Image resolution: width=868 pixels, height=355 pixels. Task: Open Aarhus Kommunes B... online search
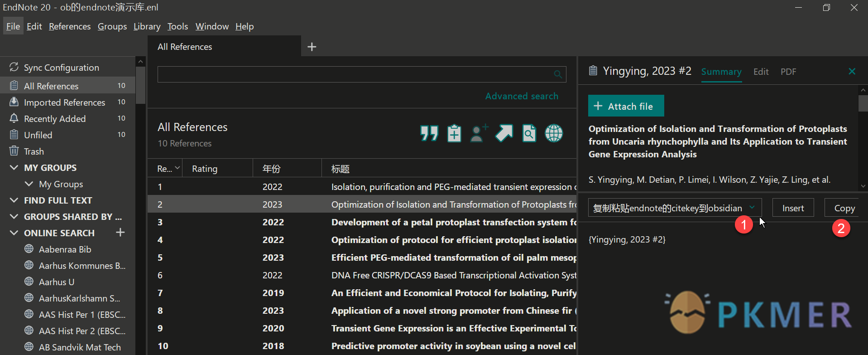[82, 266]
